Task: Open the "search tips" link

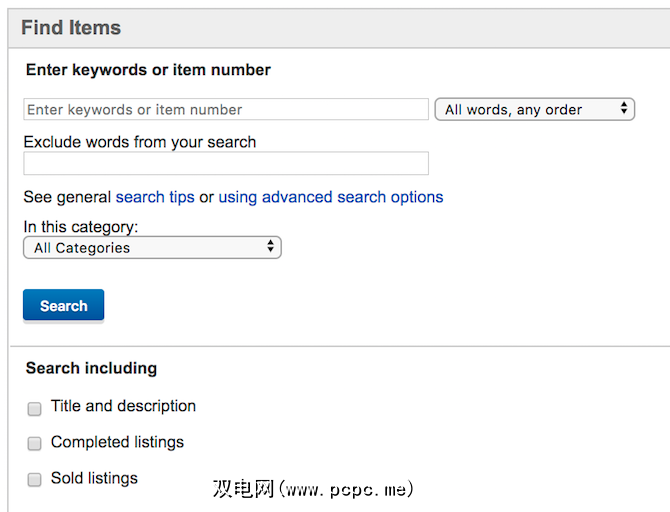Action: (155, 197)
